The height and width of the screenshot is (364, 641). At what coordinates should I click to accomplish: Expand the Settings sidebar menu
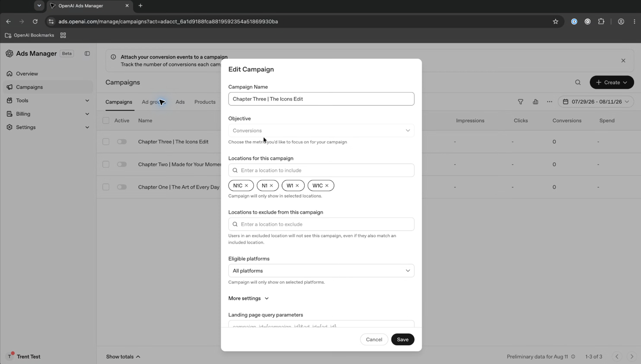click(x=49, y=127)
